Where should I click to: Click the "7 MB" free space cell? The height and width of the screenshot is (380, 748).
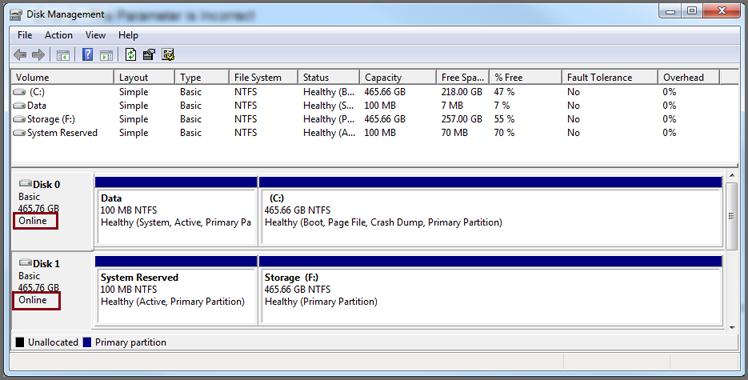click(452, 105)
